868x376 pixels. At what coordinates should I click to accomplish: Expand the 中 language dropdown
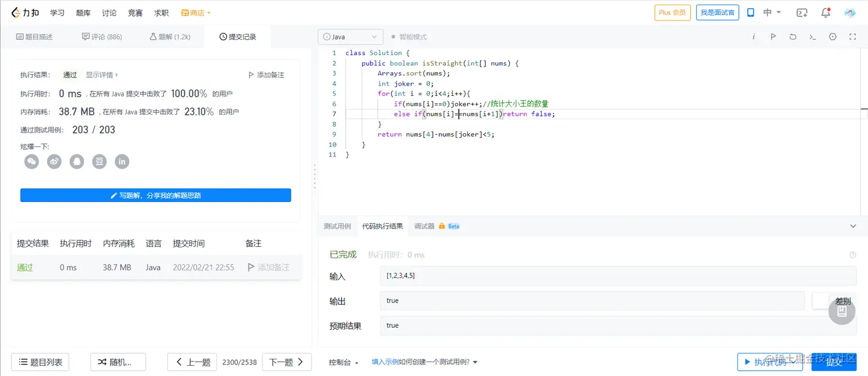(x=772, y=13)
